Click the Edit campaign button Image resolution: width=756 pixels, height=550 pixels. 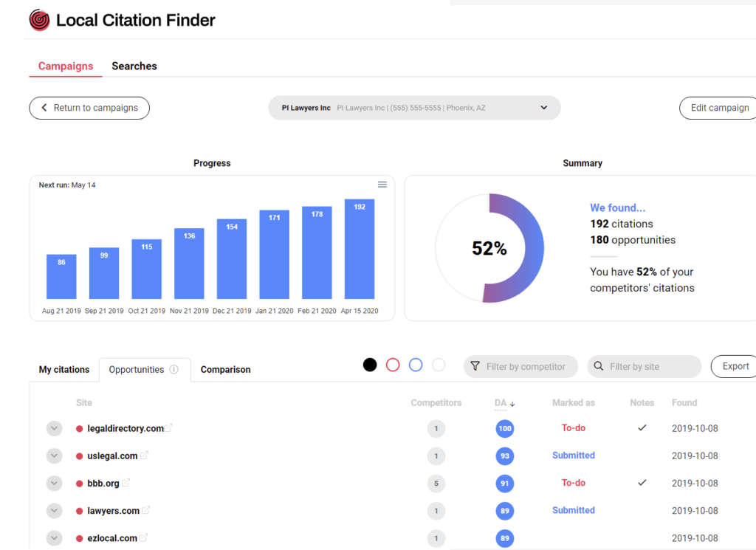[x=719, y=108]
